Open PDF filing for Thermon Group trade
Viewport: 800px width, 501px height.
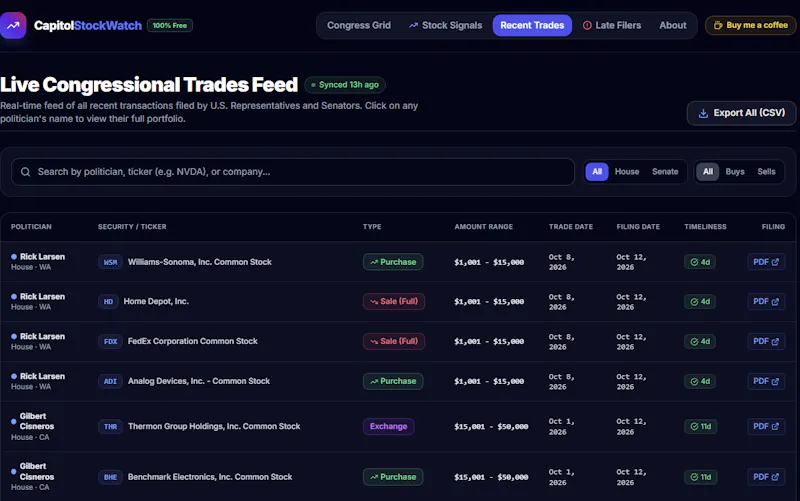point(766,427)
